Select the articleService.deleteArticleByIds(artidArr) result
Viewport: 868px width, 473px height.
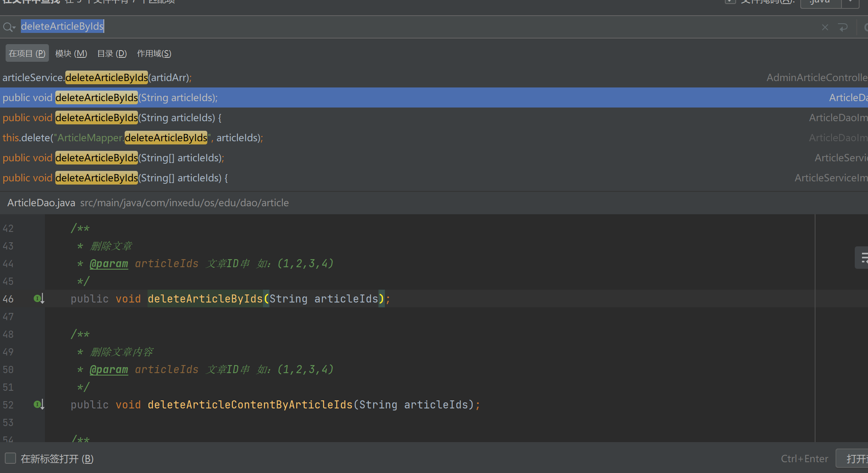[x=434, y=77]
